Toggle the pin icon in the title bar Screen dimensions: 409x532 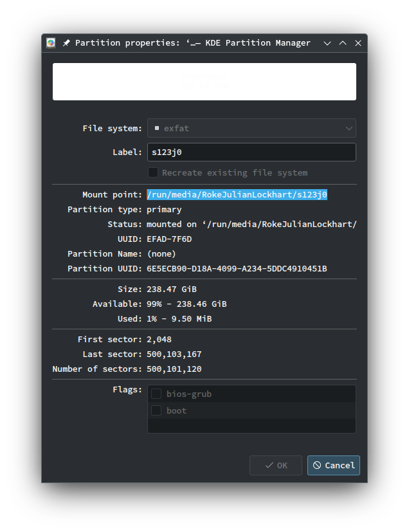pyautogui.click(x=66, y=43)
